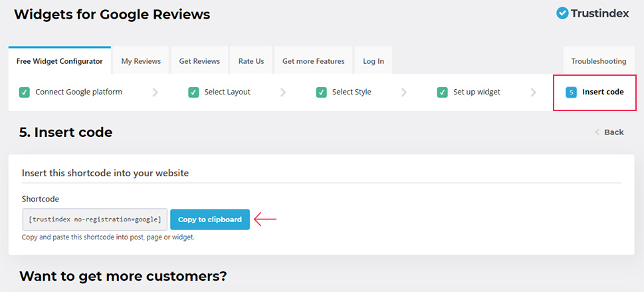Click the green check beside Set up widget
The height and width of the screenshot is (292, 644).
coord(443,92)
